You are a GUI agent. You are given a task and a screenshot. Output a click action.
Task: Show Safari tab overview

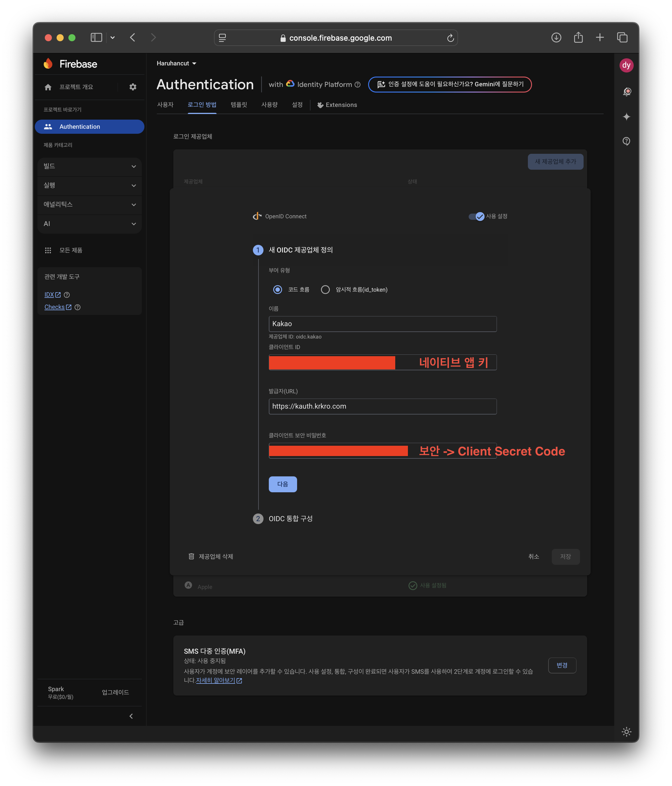(622, 37)
